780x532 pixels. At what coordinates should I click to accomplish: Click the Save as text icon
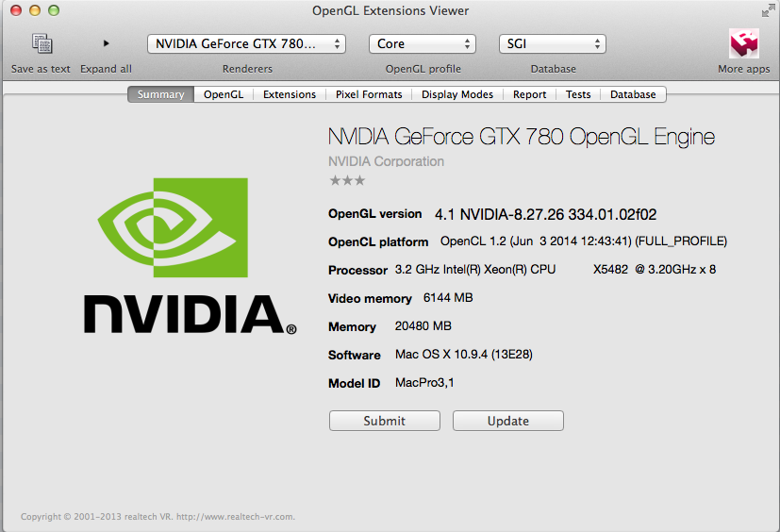click(x=41, y=43)
